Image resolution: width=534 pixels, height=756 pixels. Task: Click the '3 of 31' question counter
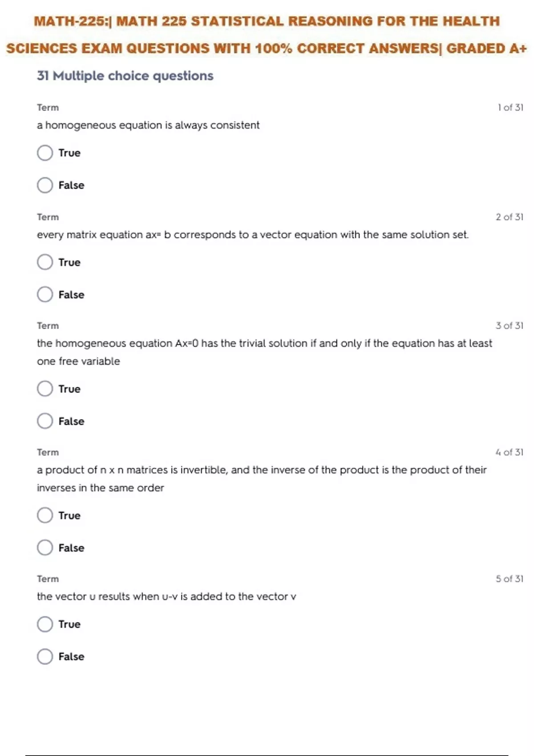(510, 326)
